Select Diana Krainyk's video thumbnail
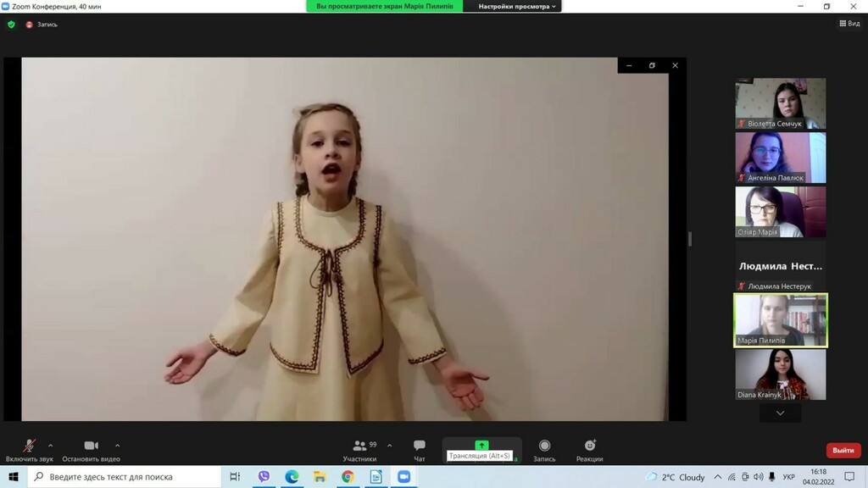The height and width of the screenshot is (488, 868). pyautogui.click(x=780, y=374)
